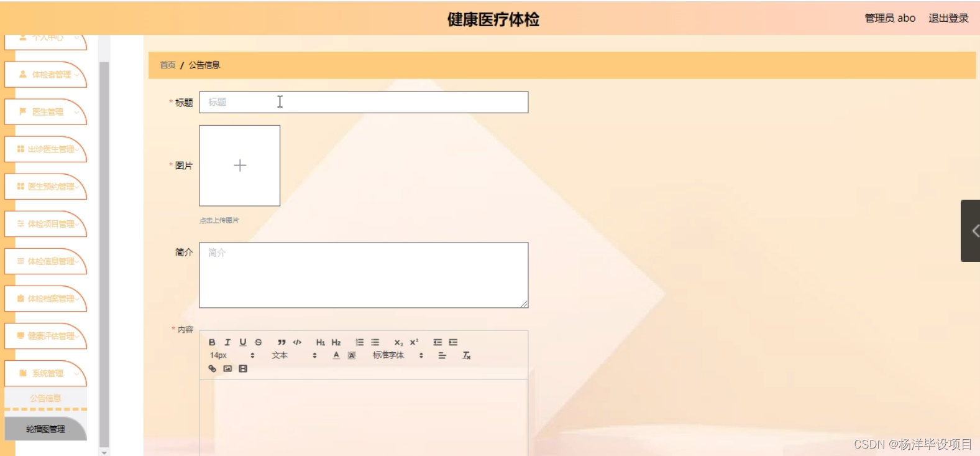Clear text formatting
Viewport: 980px width, 456px height.
coord(467,355)
